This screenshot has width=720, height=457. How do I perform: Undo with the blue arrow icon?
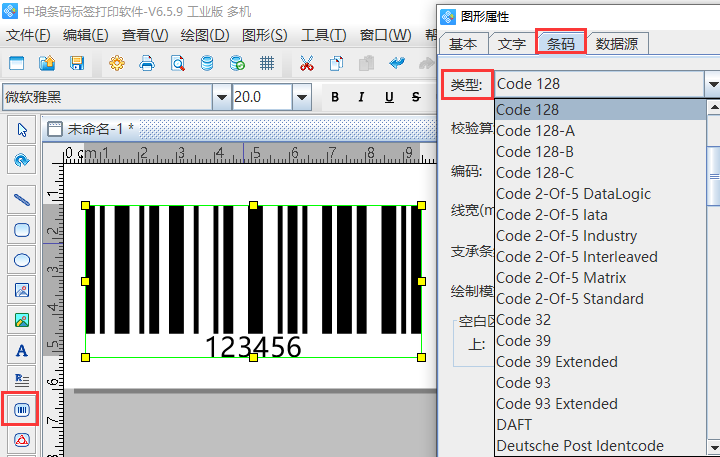point(397,63)
